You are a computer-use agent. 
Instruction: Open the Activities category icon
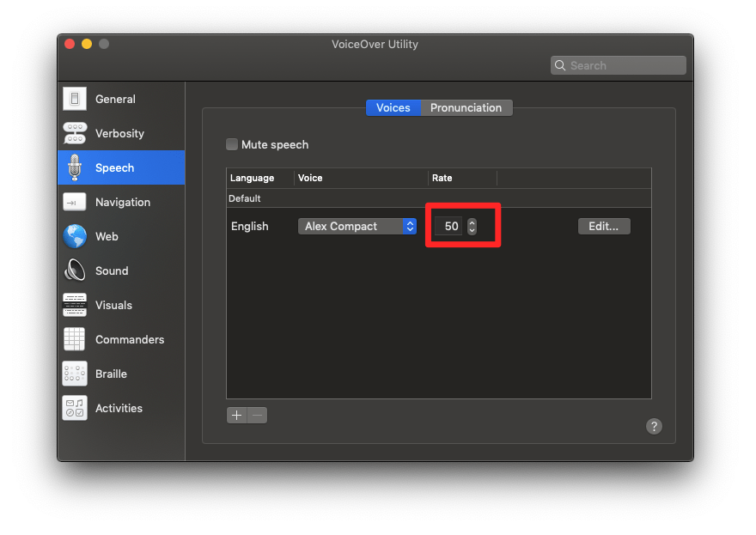tap(75, 408)
